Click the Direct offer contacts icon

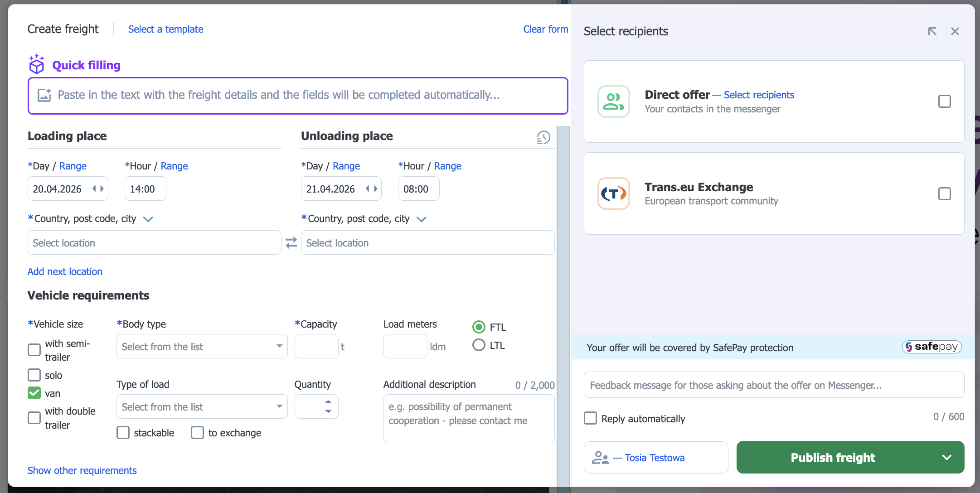click(613, 101)
